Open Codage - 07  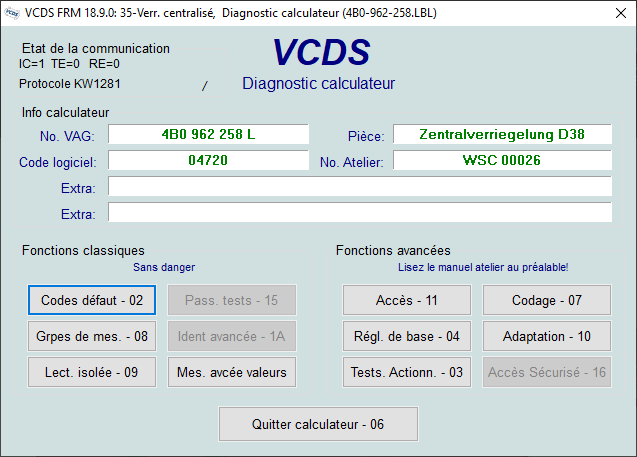click(x=546, y=300)
